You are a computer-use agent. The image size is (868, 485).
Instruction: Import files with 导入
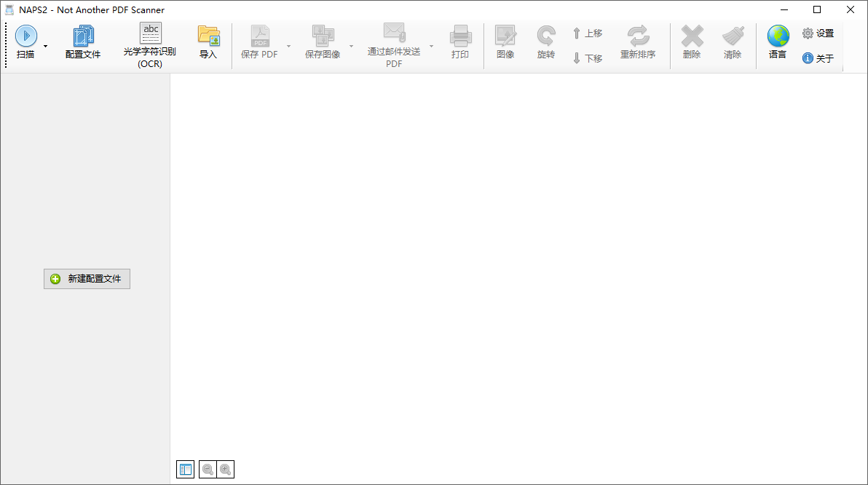pyautogui.click(x=208, y=42)
